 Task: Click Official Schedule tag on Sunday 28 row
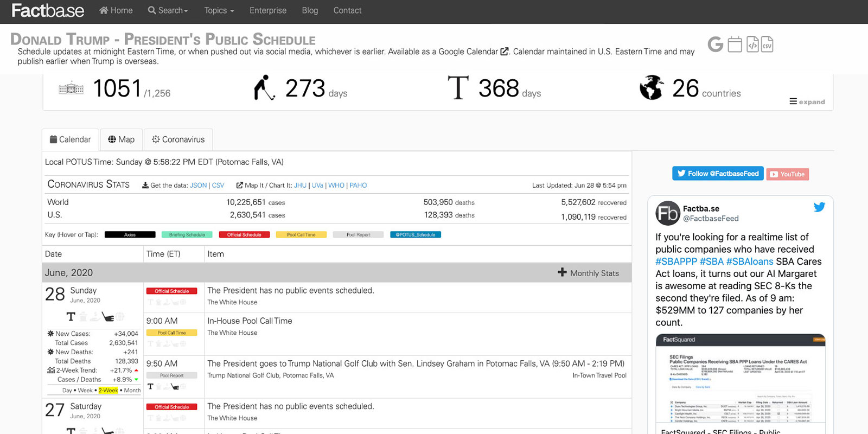[171, 291]
